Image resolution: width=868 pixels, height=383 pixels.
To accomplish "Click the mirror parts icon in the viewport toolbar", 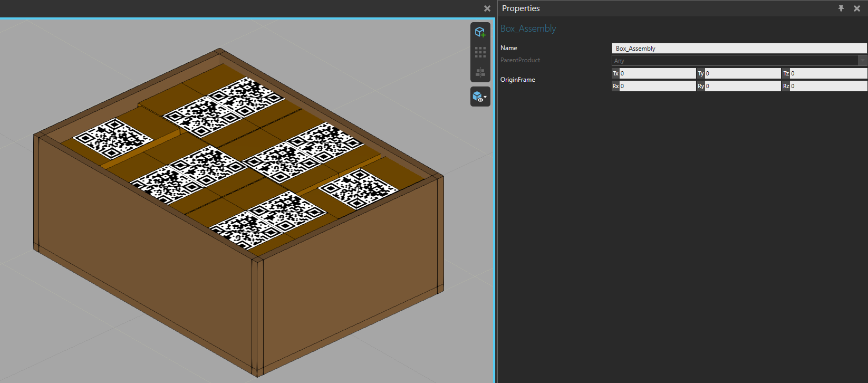I will [x=480, y=72].
